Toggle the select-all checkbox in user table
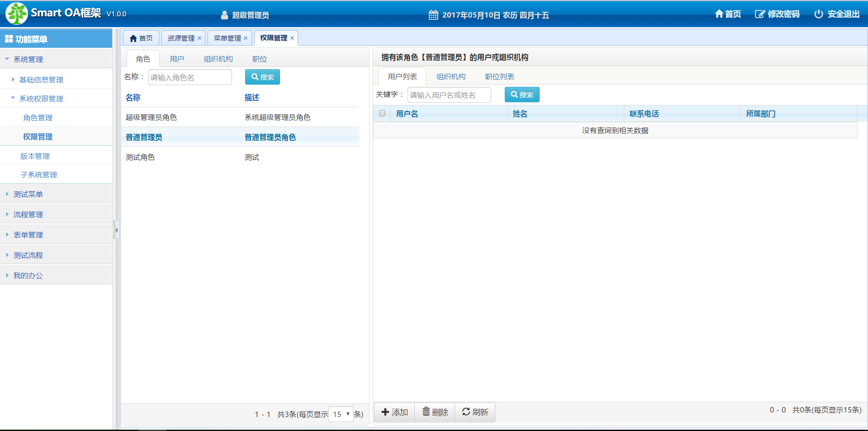Screen dimensions: 868x431 pos(382,114)
